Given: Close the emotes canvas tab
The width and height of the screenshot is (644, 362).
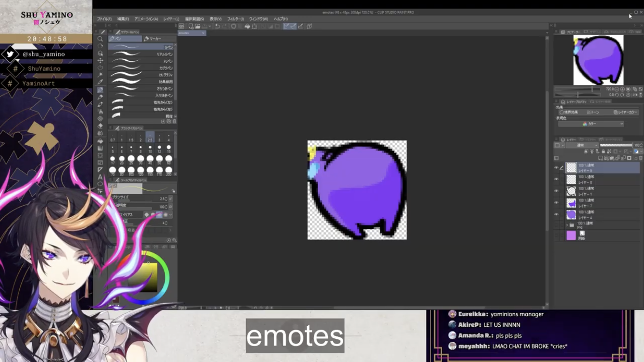Looking at the screenshot, I should click(204, 33).
